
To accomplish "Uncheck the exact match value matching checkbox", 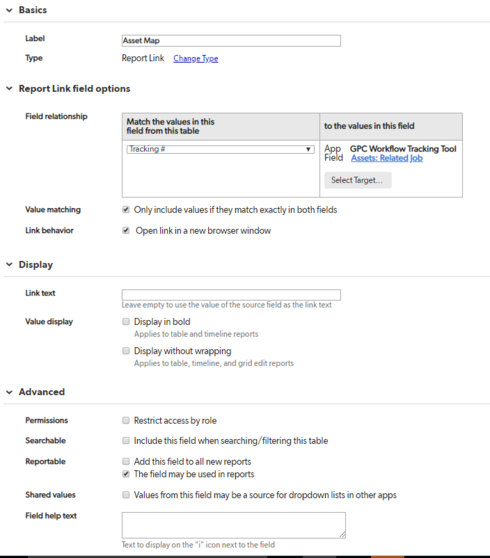I will pyautogui.click(x=126, y=210).
